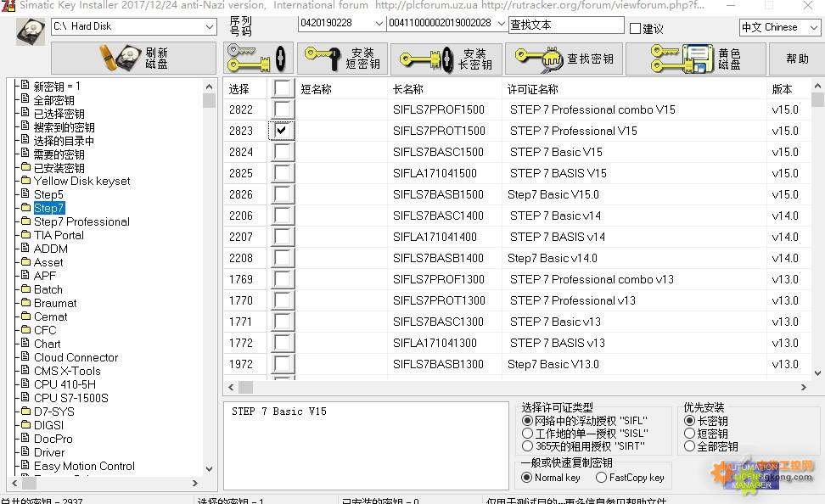
Task: Click the folder icon next to Batch
Action: pos(25,288)
